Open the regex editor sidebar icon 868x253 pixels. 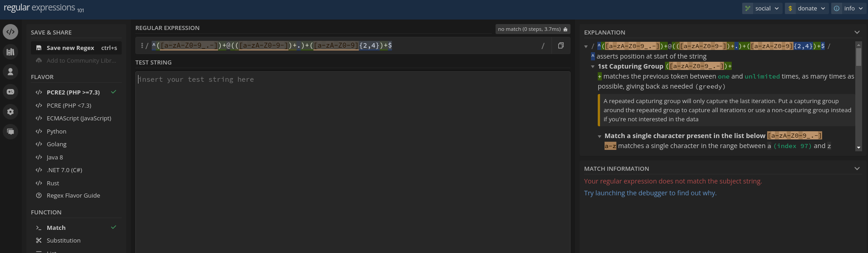[x=10, y=32]
